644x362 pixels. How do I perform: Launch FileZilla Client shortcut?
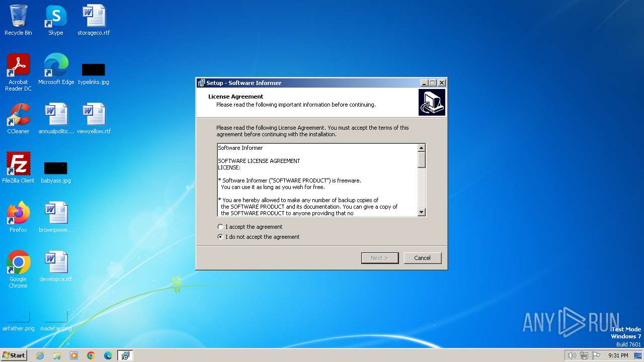(x=18, y=168)
